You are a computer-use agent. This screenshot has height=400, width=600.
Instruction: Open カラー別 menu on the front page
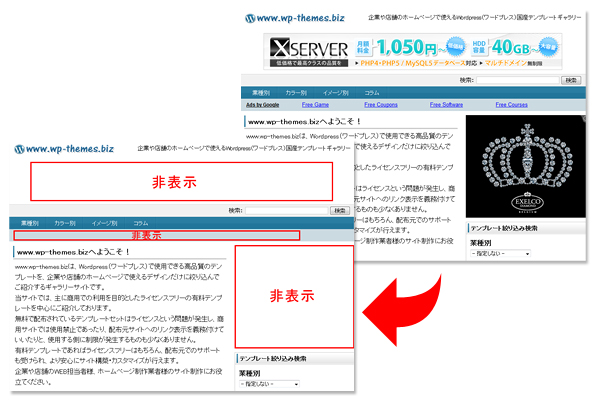tap(65, 223)
